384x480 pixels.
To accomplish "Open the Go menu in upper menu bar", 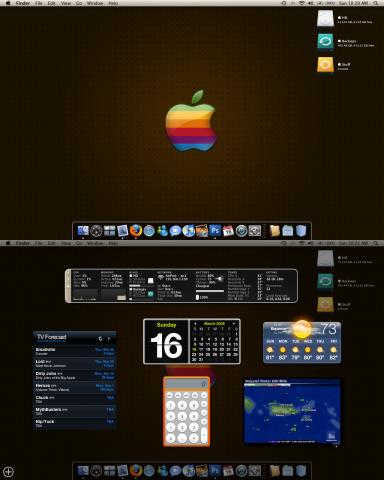I will pyautogui.click(x=79, y=3).
